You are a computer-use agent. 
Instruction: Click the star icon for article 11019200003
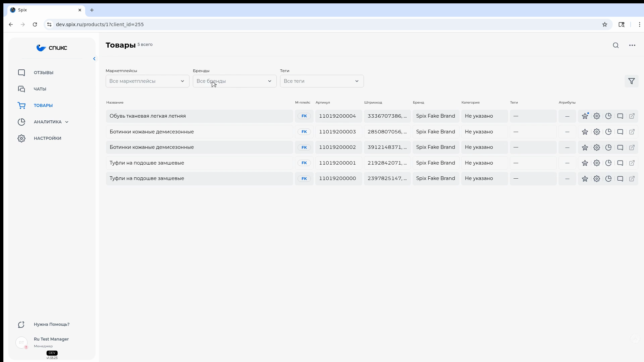pos(585,132)
